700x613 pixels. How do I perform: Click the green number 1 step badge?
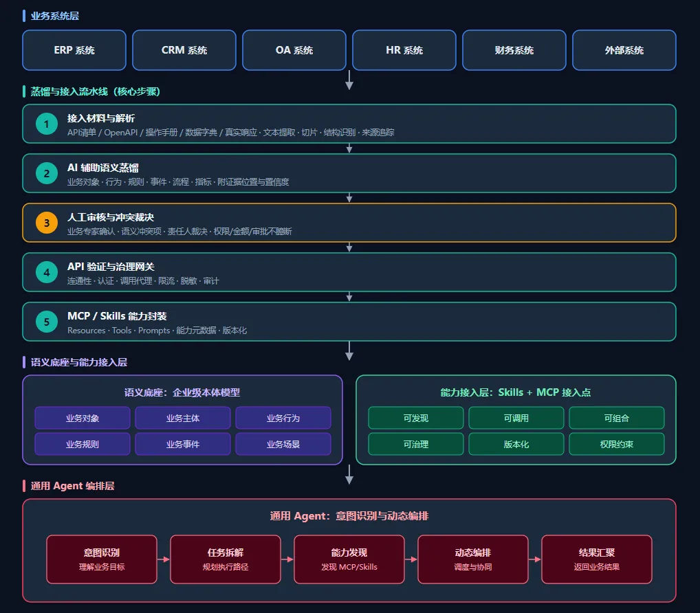click(47, 124)
